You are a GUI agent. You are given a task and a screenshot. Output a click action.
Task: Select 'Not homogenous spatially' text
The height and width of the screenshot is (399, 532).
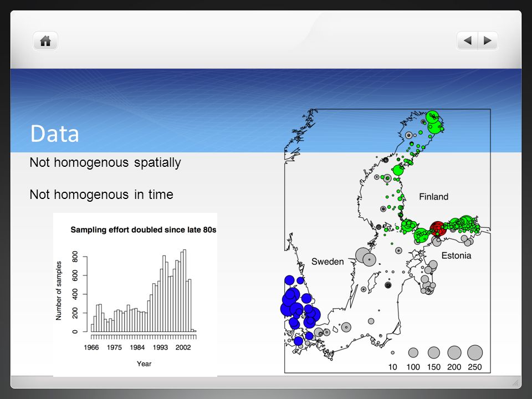pos(105,162)
